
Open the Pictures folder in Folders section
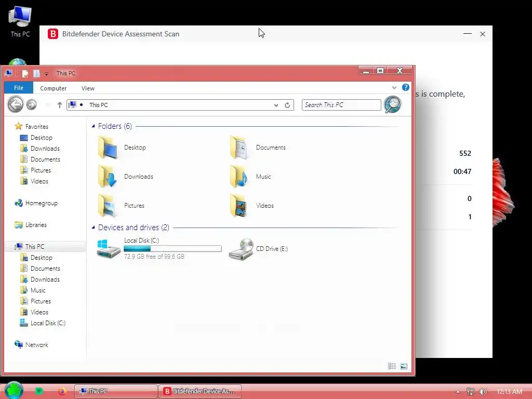(x=121, y=206)
